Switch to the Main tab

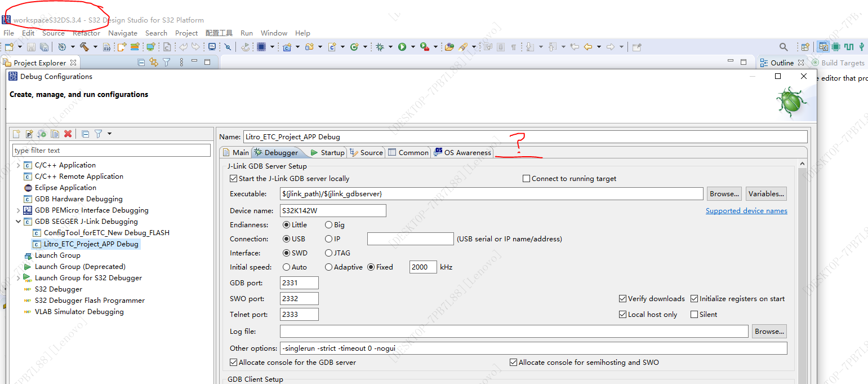click(x=235, y=153)
